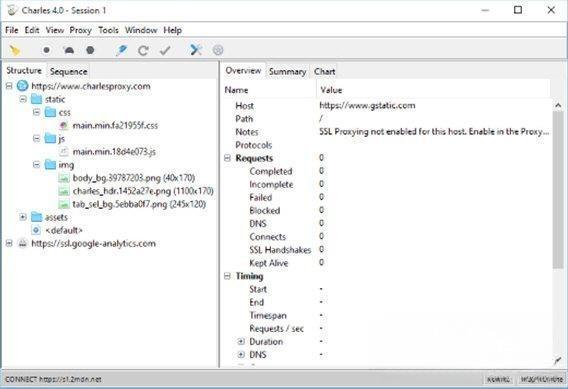The width and height of the screenshot is (568, 389).
Task: Click the Overview vertical scrollbar thumb
Action: coord(558,190)
